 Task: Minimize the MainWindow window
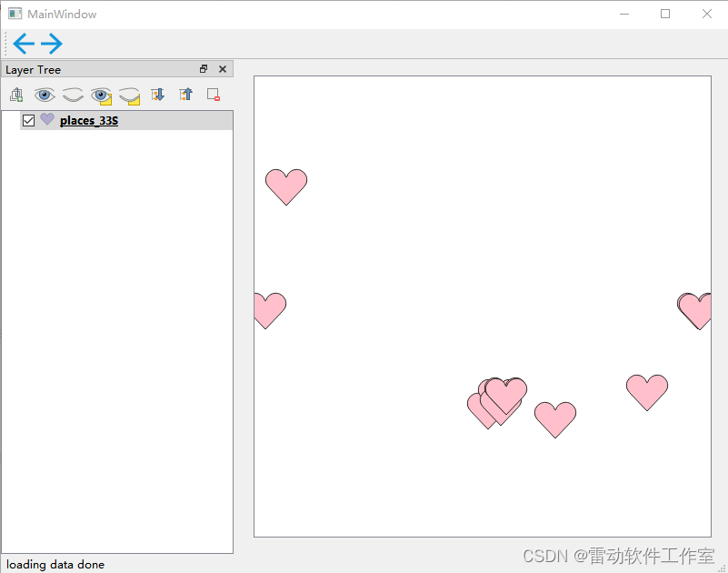pos(624,14)
